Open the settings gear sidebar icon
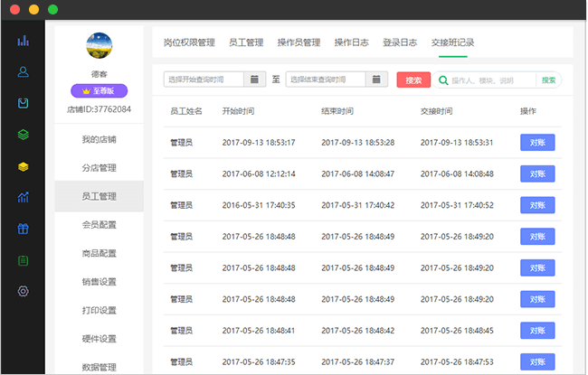 (x=24, y=291)
